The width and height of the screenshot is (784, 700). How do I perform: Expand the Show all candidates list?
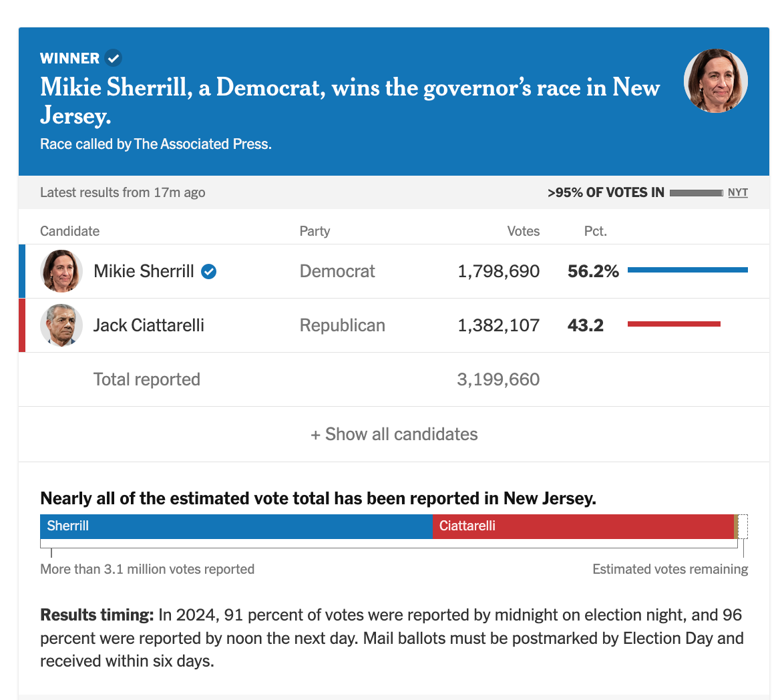[394, 434]
